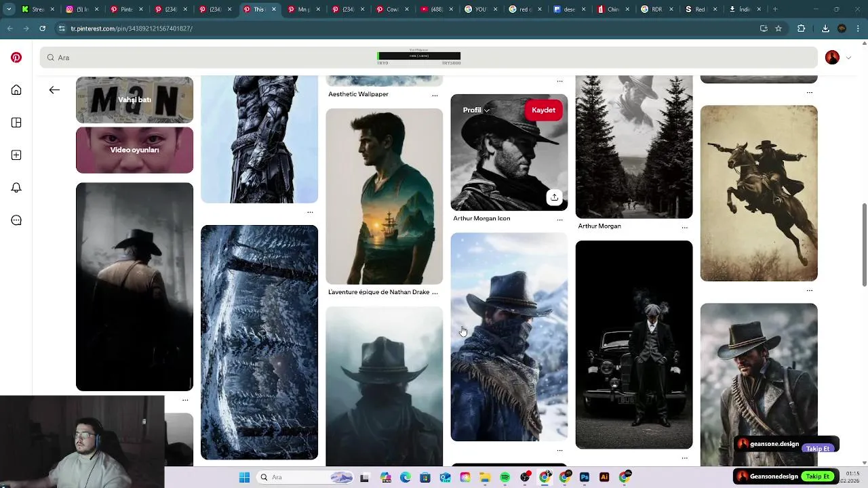Open three-dot menu under the black car pin
The width and height of the screenshot is (868, 488).
click(x=684, y=458)
